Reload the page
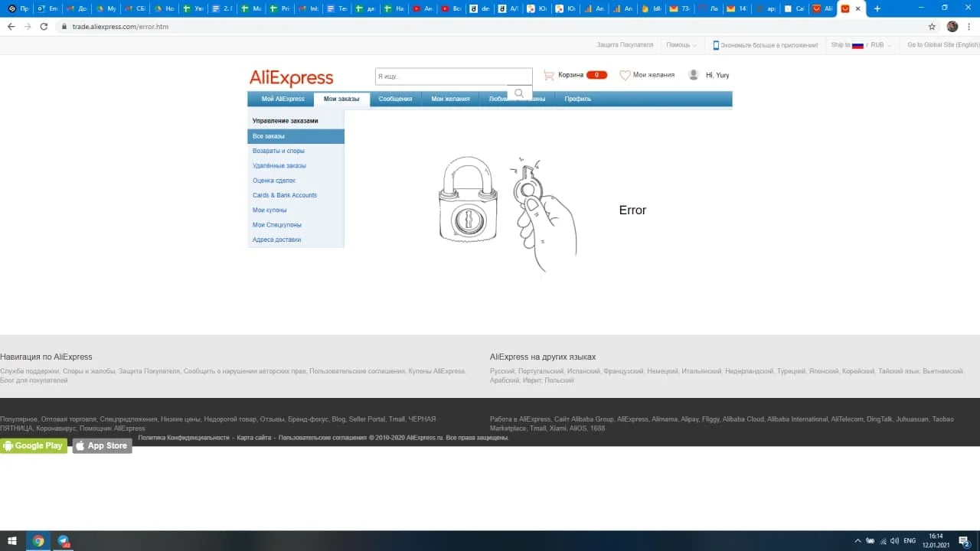Screen dimensions: 980x551 pyautogui.click(x=44, y=26)
